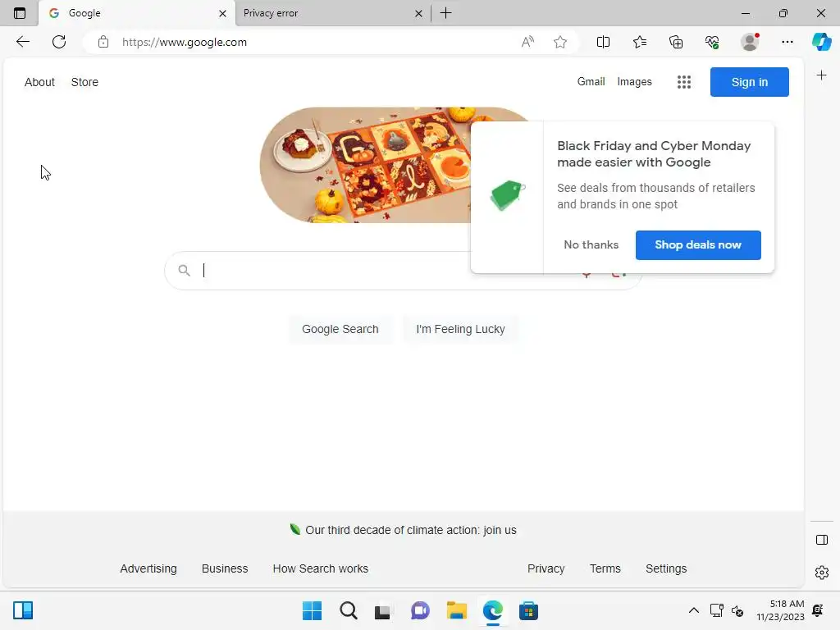840x630 pixels.
Task: Open Store link
Action: tap(84, 82)
